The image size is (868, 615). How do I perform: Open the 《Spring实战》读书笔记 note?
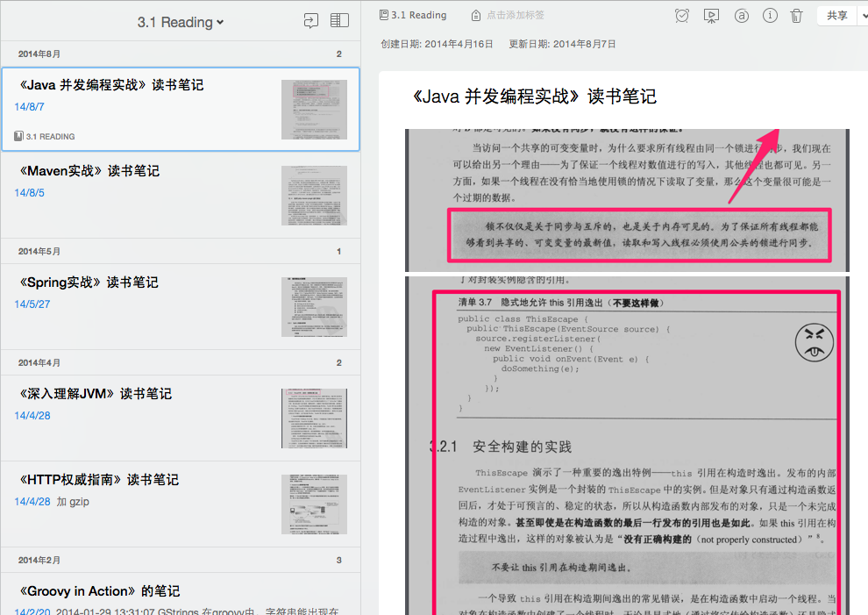[181, 306]
